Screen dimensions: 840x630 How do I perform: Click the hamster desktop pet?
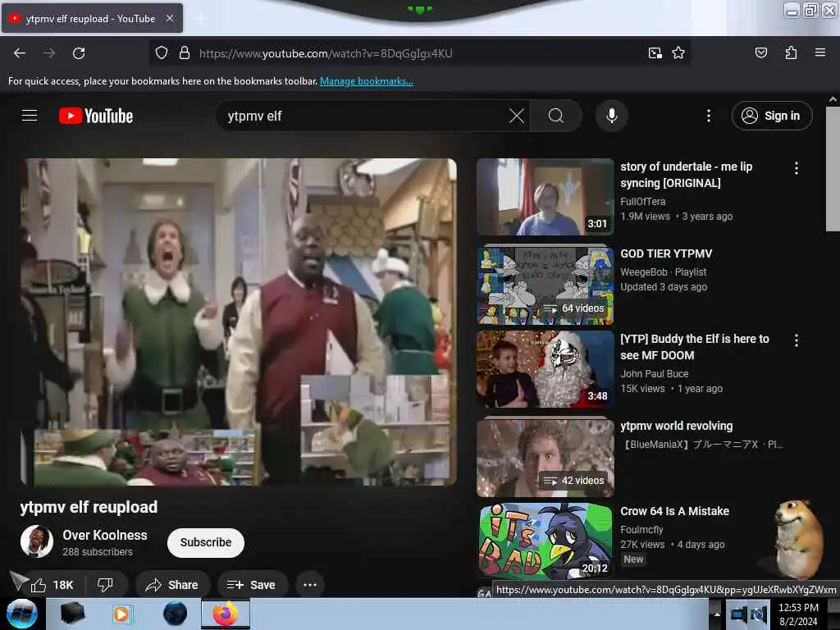tap(797, 538)
